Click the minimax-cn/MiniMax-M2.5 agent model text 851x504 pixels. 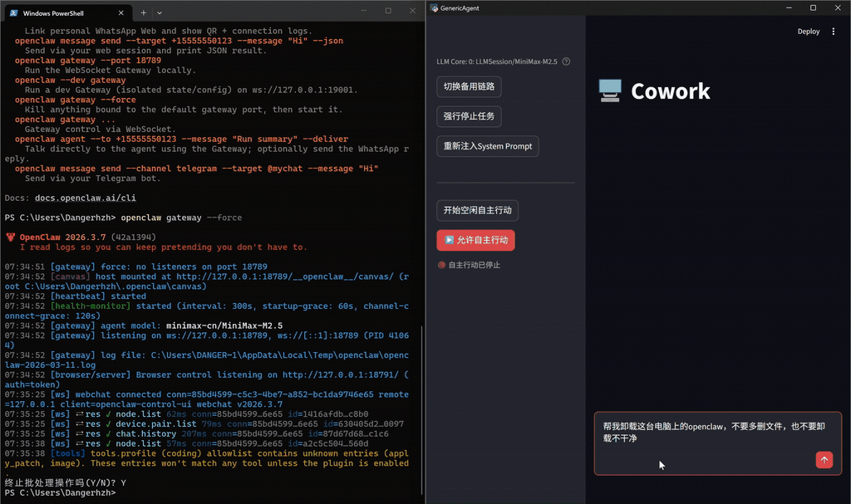224,325
